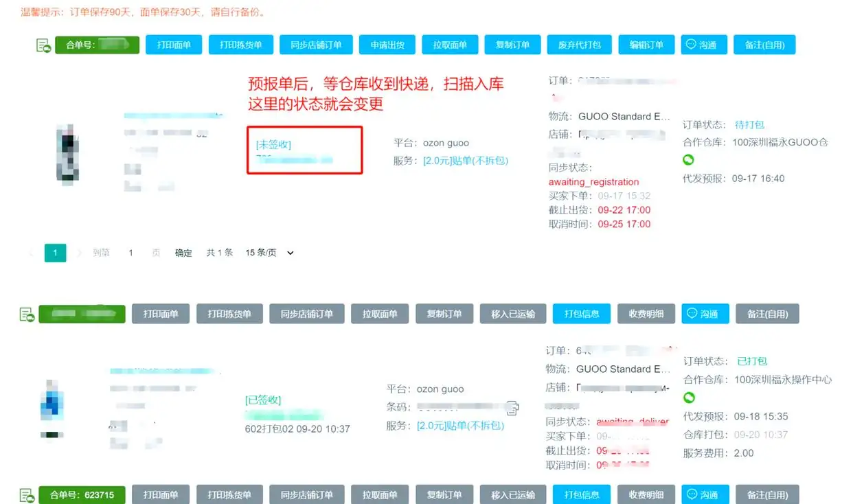Print shipping label via 打印面单
Viewport: 853px width, 504px height.
point(173,44)
